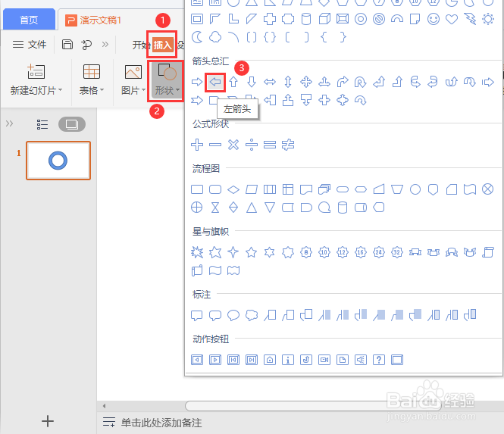Expand the collapsed side panel chevron
The width and height of the screenshot is (504, 434).
(9, 123)
